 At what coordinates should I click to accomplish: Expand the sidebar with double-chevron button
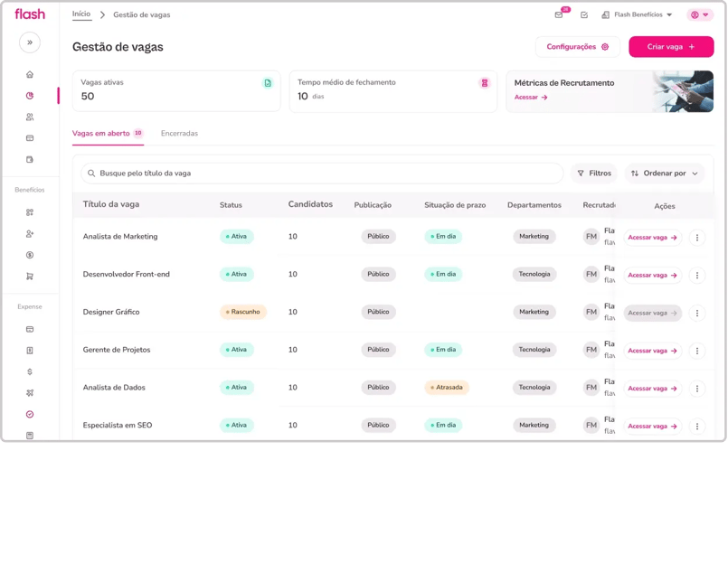[30, 42]
